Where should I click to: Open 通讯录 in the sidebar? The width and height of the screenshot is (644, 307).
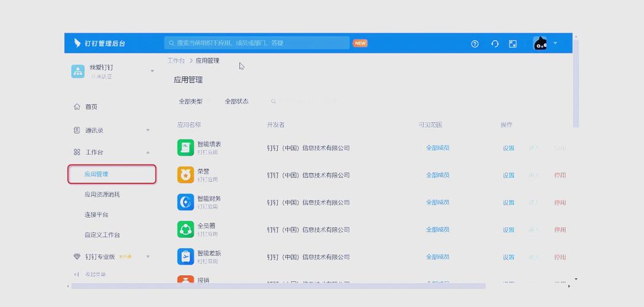94,130
